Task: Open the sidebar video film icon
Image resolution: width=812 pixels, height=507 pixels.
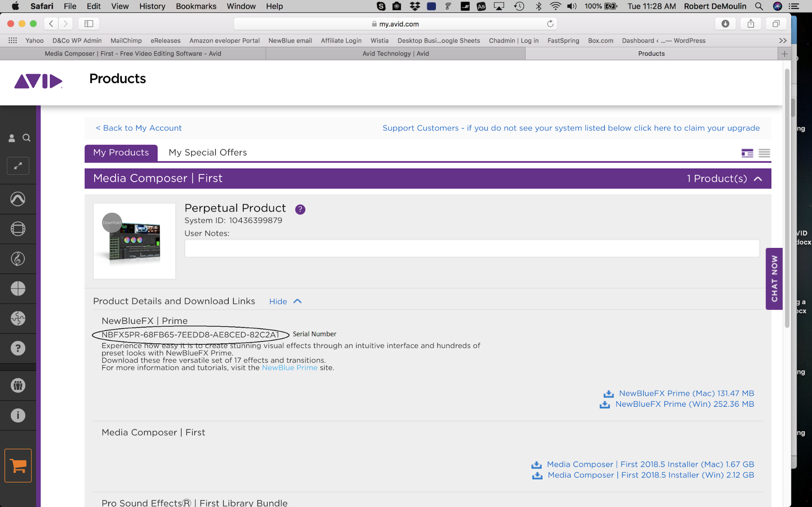Action: (x=18, y=229)
